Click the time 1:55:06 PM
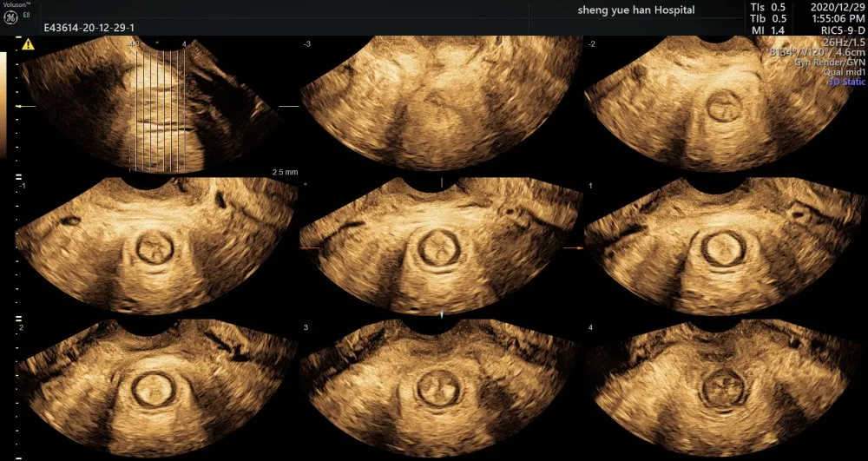 838,19
